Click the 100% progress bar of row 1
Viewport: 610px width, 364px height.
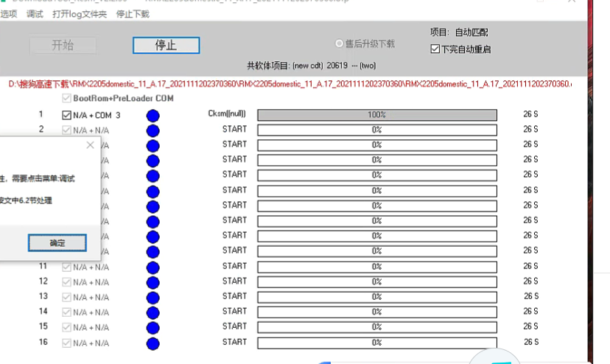click(x=377, y=115)
